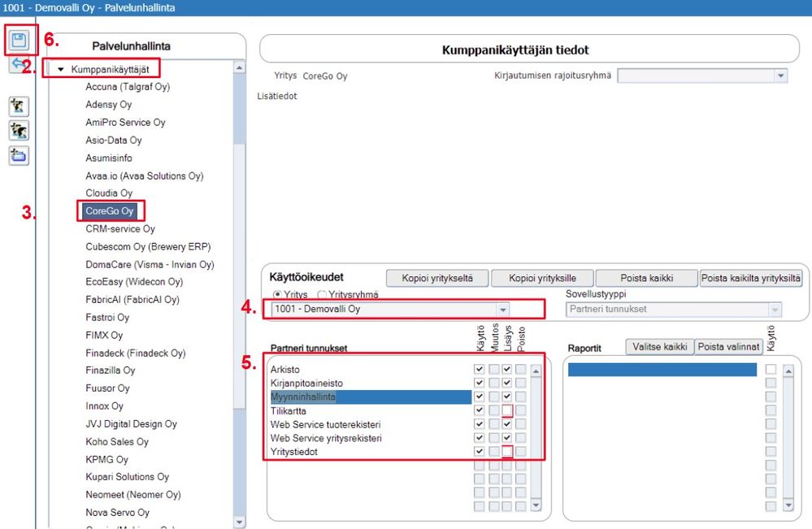The image size is (812, 529).
Task: Toggle Lisäys checkbox for Myynninhallinta
Action: [x=507, y=397]
